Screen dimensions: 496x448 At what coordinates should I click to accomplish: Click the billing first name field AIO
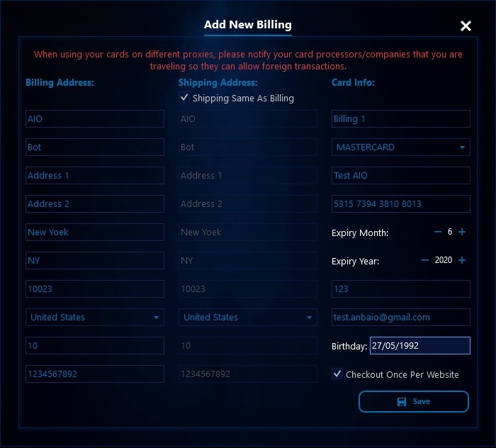(94, 118)
